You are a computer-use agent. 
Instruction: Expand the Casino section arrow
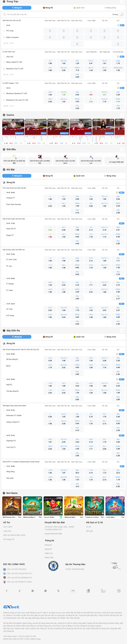tap(122, 115)
